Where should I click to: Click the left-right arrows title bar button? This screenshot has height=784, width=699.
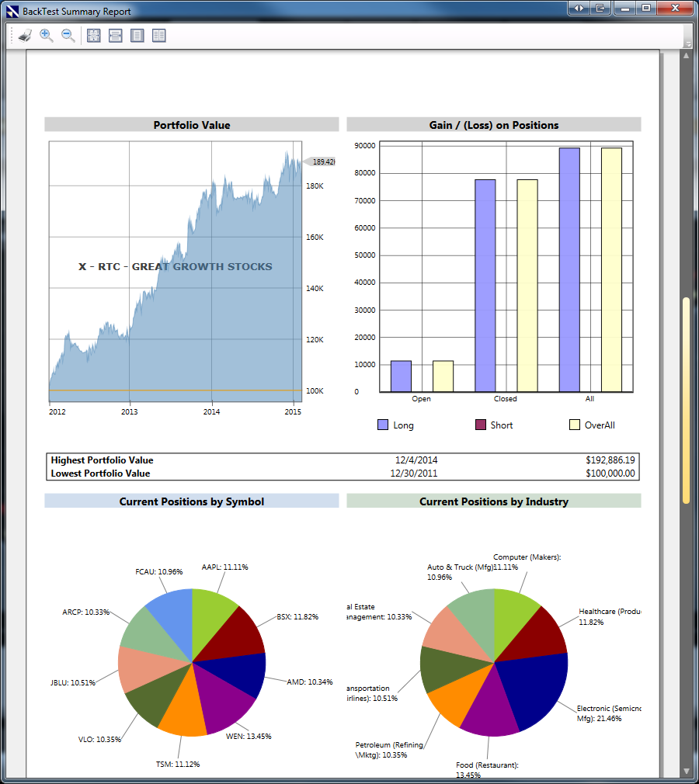point(579,8)
